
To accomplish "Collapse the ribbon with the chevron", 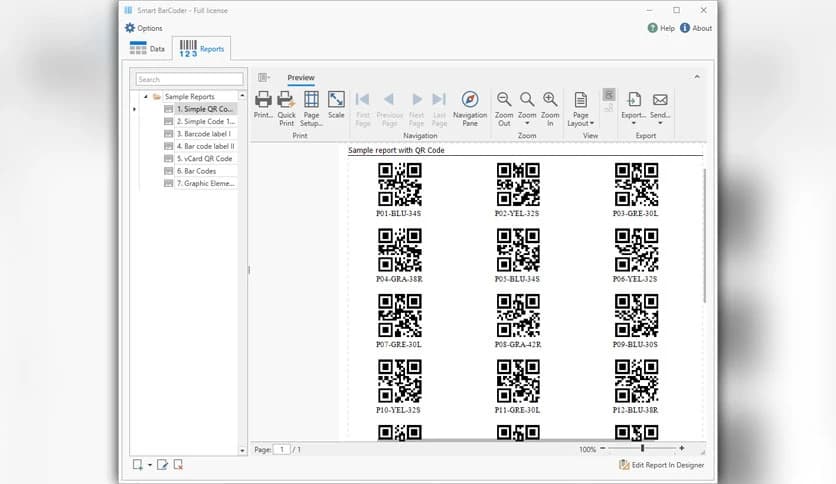I will coord(697,77).
